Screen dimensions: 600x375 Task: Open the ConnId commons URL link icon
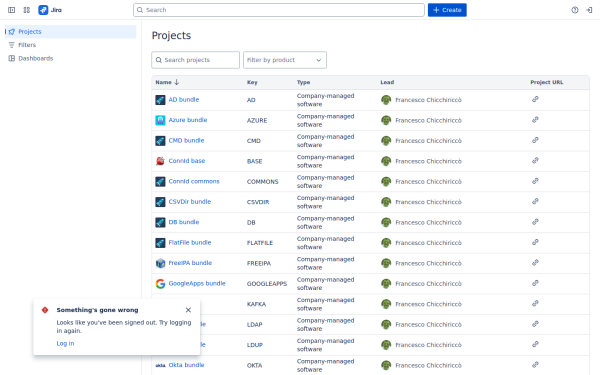point(535,181)
